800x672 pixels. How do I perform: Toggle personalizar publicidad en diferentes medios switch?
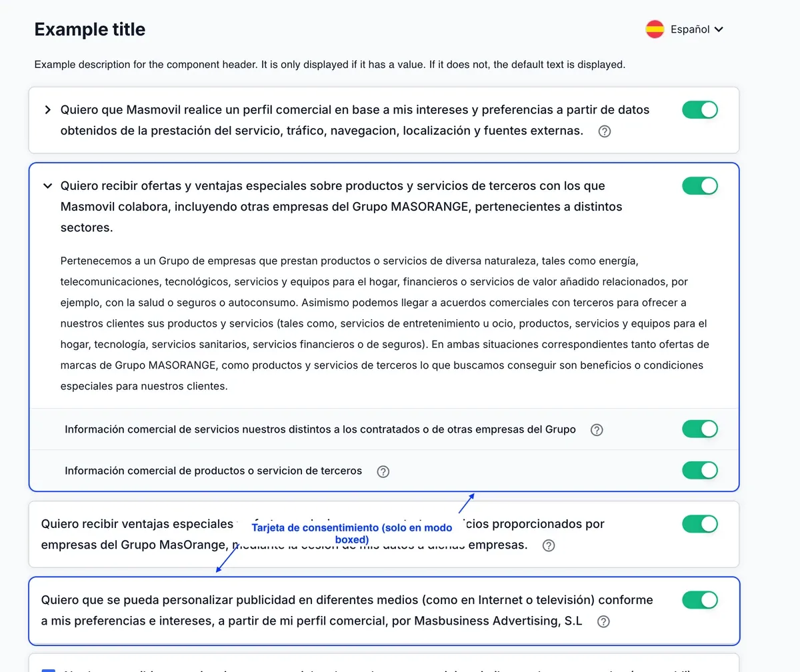coord(700,600)
